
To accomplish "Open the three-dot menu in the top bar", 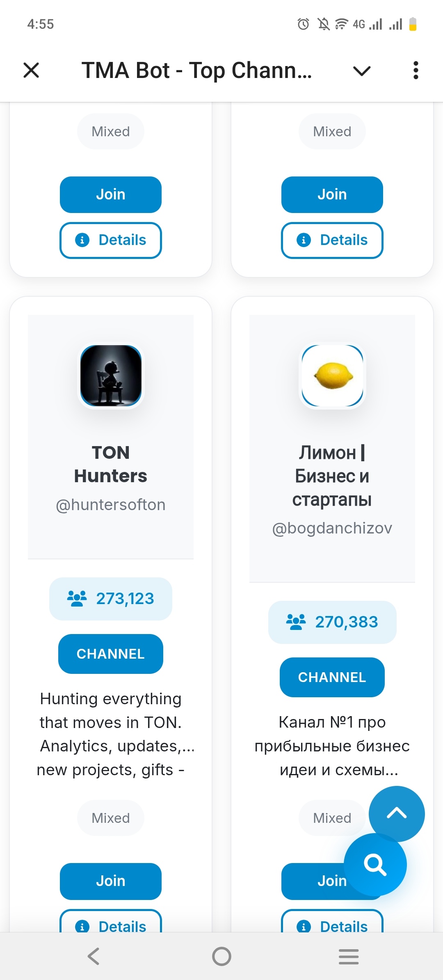I will 416,70.
